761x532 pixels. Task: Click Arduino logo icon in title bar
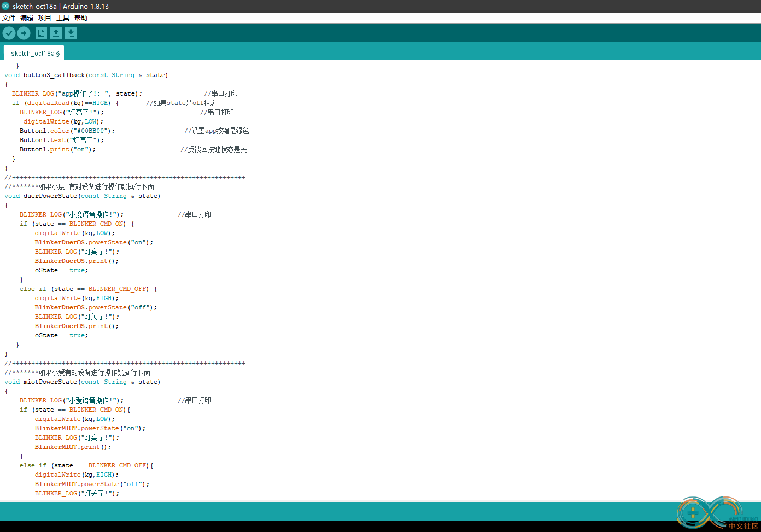[x=5, y=6]
